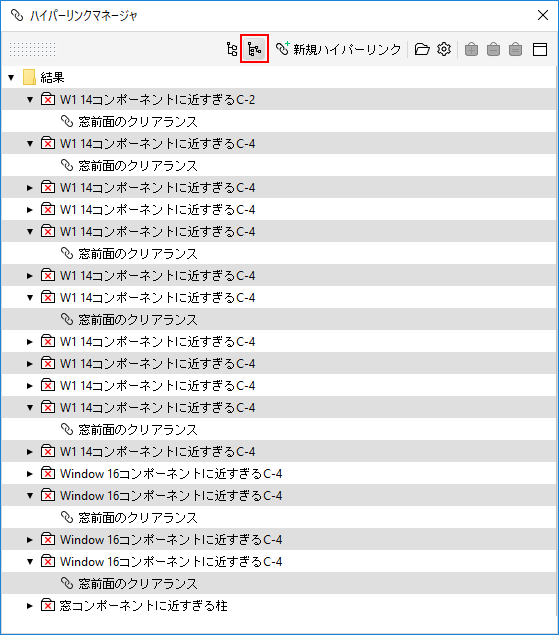Select the highlighted hierarchy view icon
Viewport: 559px width, 635px height.
(254, 49)
